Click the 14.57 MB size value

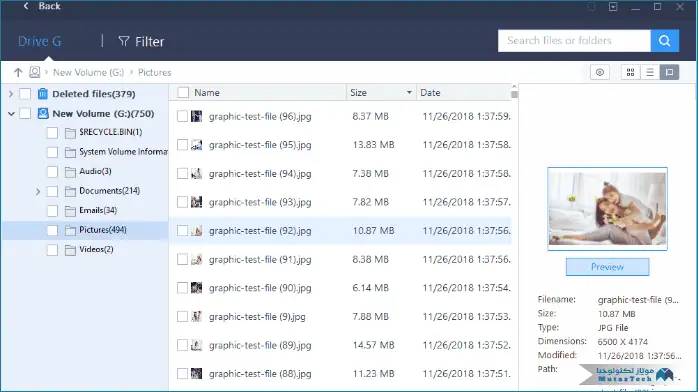(373, 345)
